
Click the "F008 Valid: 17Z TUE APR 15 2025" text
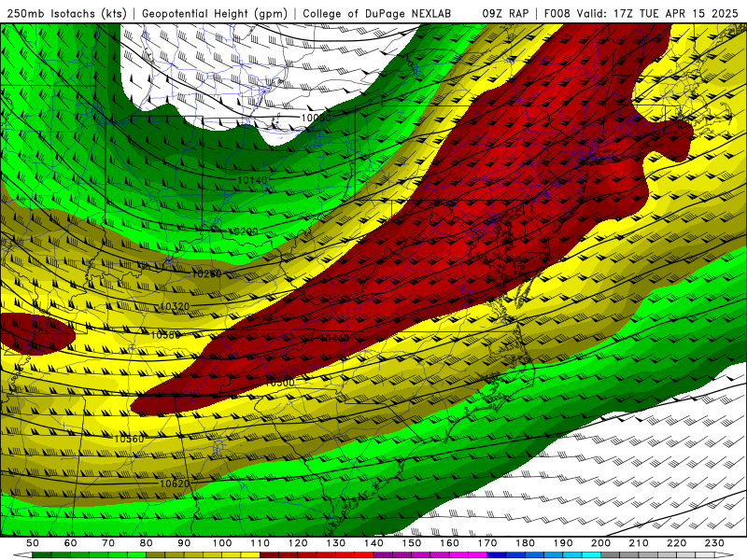pyautogui.click(x=641, y=13)
